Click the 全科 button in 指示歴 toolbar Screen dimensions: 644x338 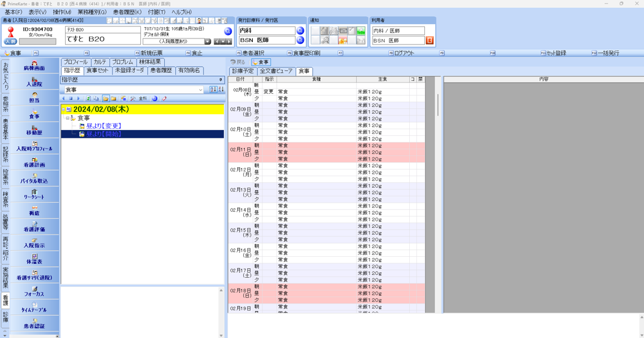coord(143,99)
